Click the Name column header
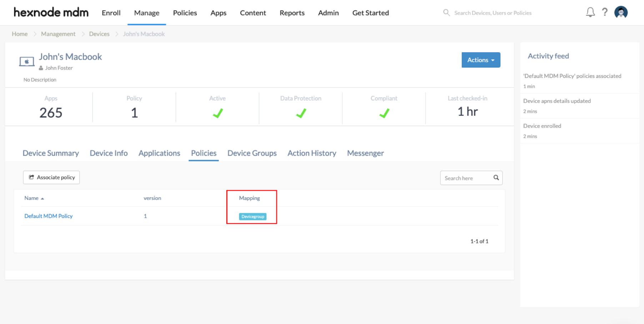The height and width of the screenshot is (324, 644). 31,198
